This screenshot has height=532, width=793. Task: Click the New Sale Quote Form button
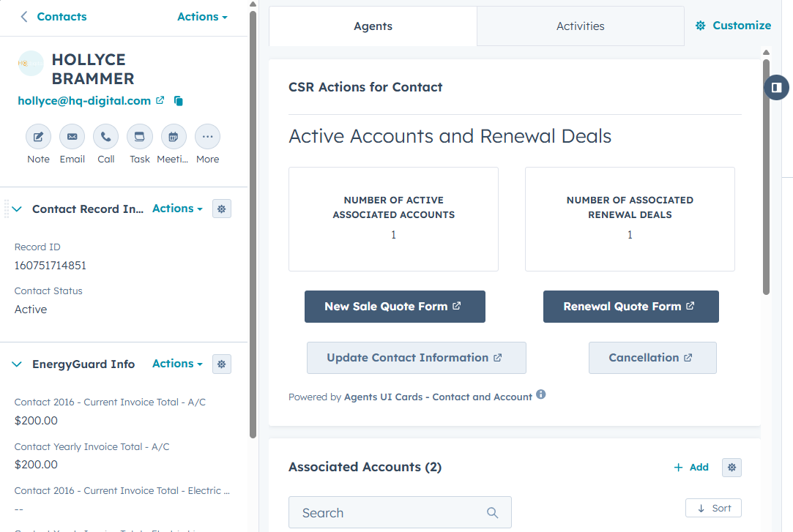[x=395, y=307]
